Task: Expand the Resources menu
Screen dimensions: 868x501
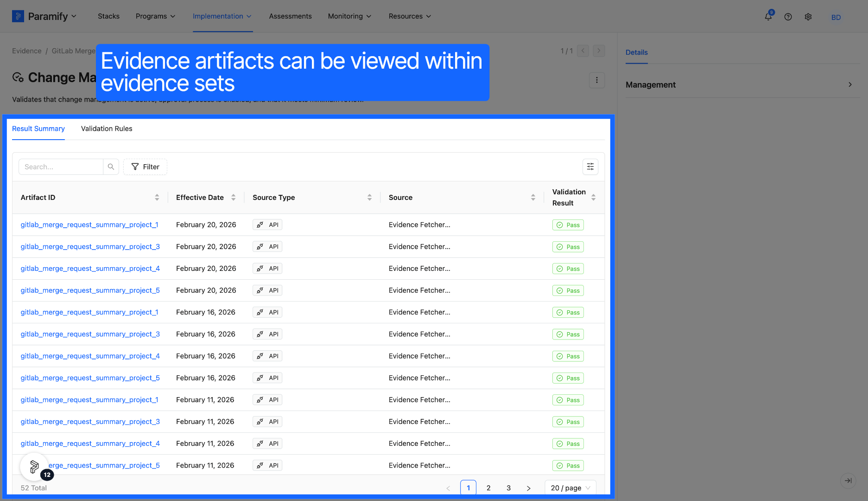Action: click(410, 16)
